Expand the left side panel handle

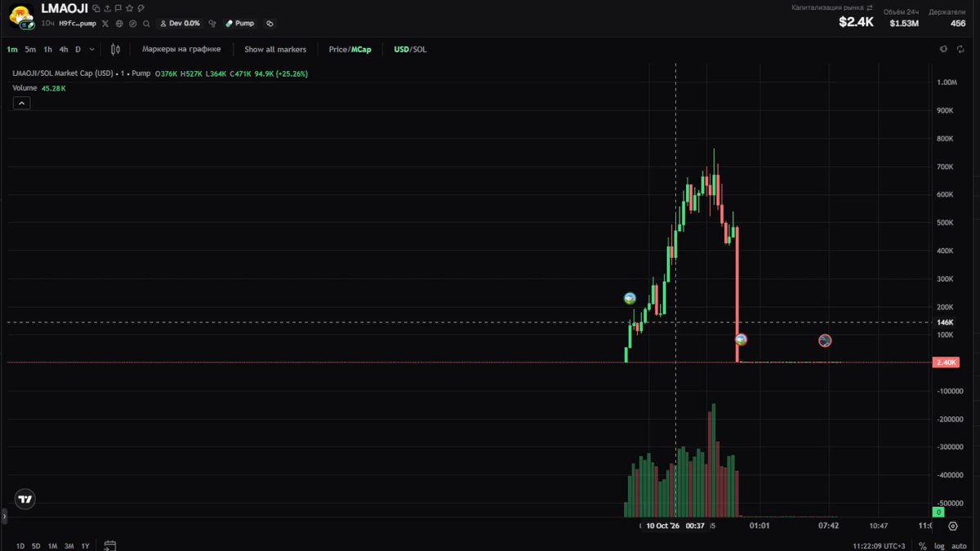pos(3,516)
